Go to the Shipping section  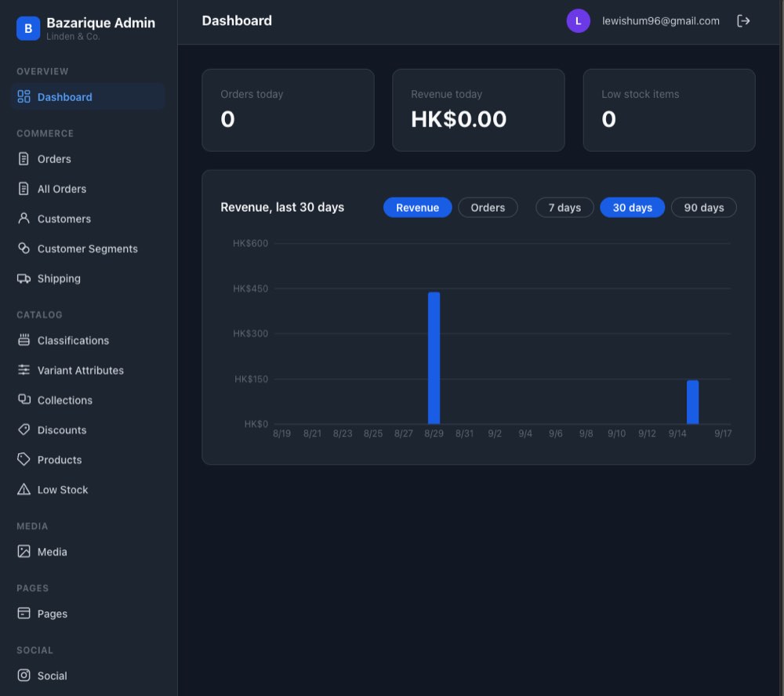click(88, 278)
